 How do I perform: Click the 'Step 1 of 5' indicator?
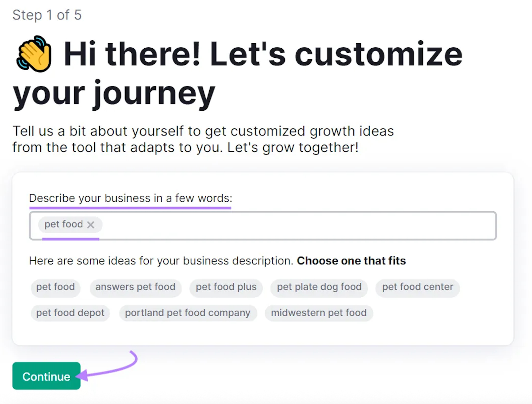pyautogui.click(x=47, y=15)
